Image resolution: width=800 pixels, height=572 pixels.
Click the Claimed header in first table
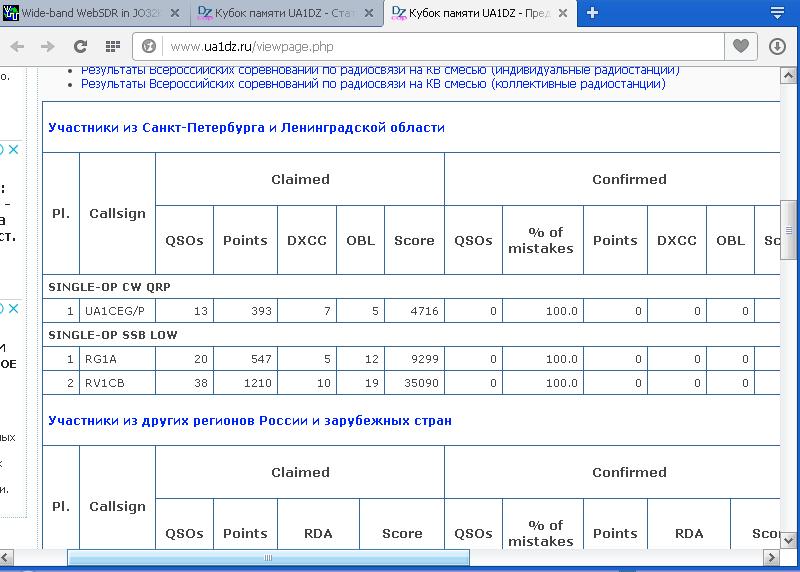(300, 179)
